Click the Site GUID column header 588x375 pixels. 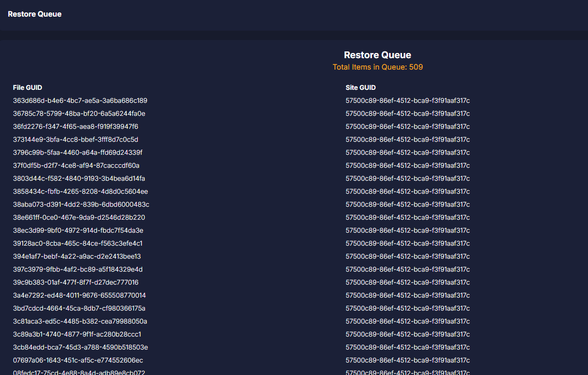(360, 88)
